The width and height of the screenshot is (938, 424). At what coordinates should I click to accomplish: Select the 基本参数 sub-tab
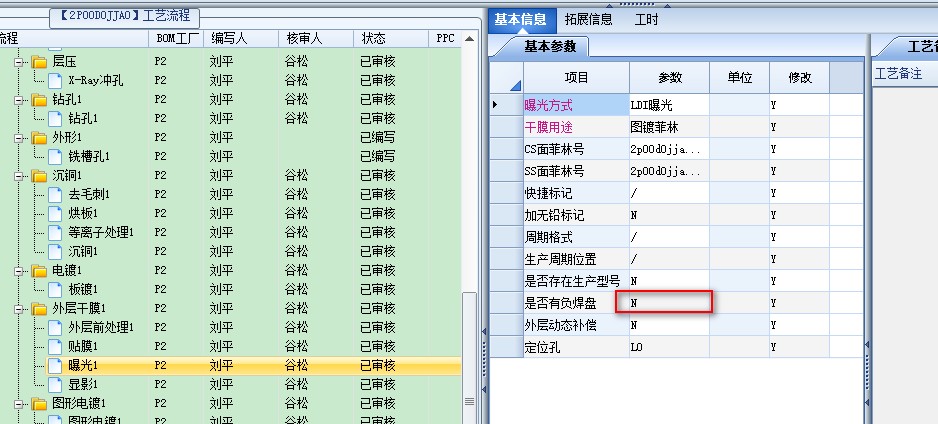coord(550,47)
